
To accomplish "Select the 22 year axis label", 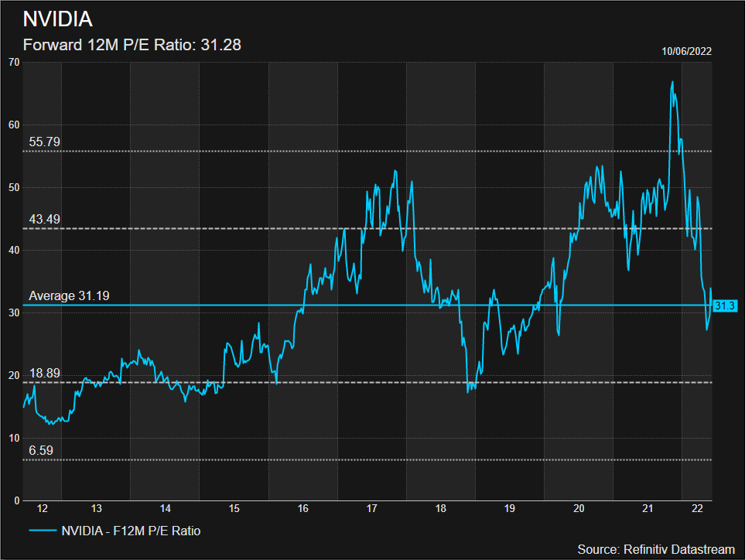I will (697, 509).
